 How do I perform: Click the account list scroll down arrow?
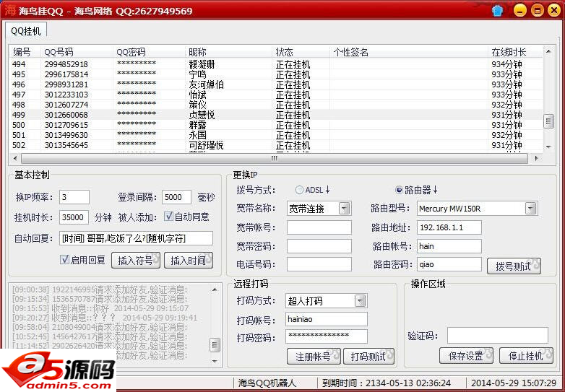coord(548,147)
